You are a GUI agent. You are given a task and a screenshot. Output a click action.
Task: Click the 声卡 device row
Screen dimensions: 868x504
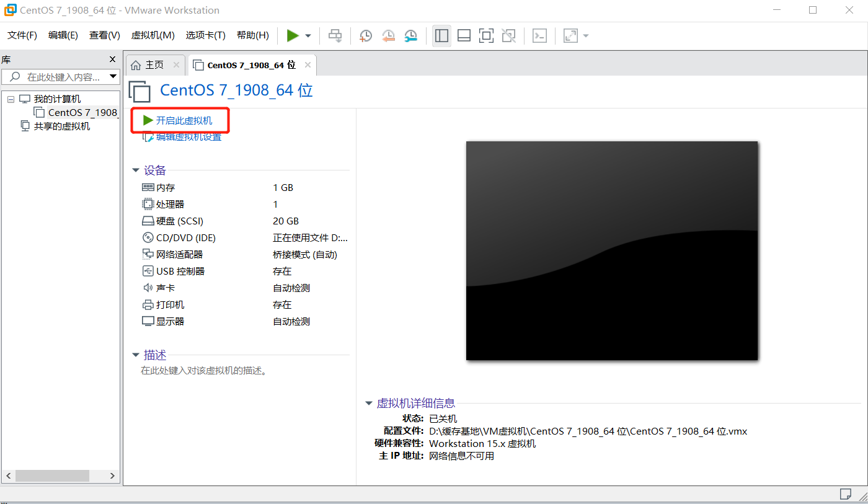[245, 288]
